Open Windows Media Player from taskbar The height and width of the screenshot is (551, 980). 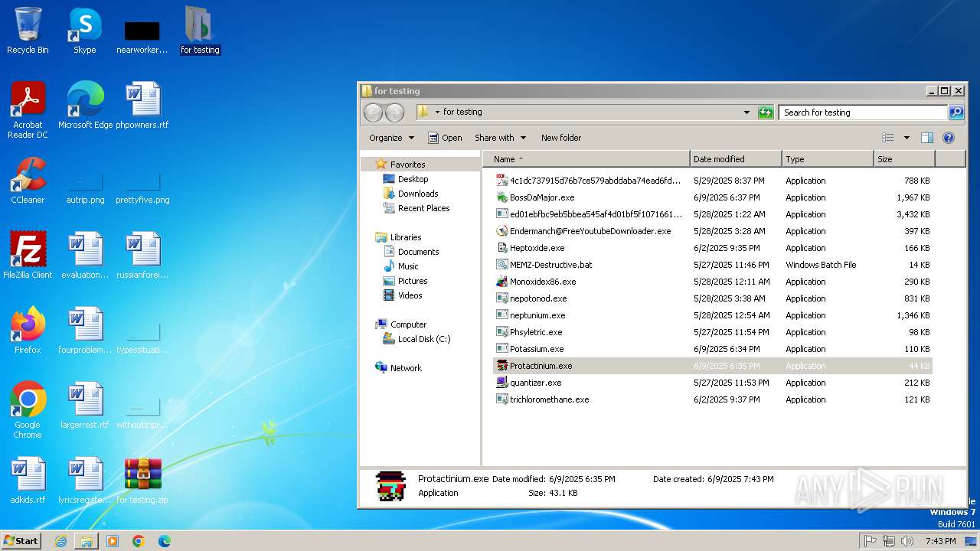[x=113, y=541]
